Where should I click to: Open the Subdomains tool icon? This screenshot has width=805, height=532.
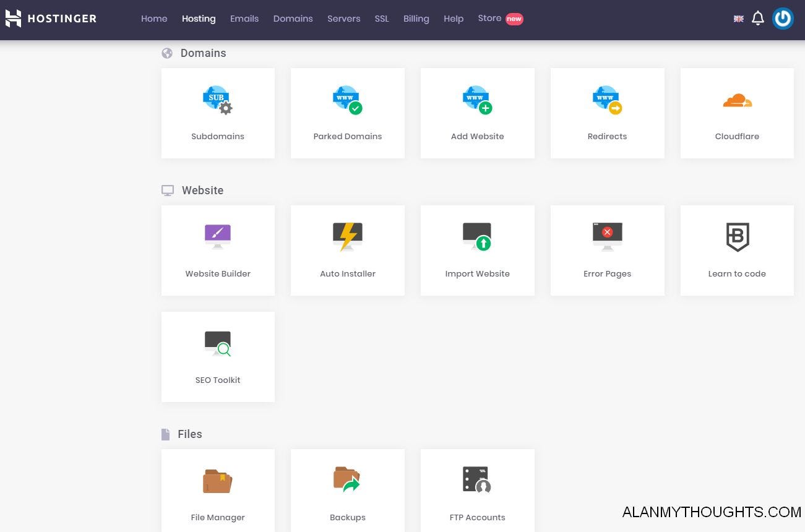(218, 100)
